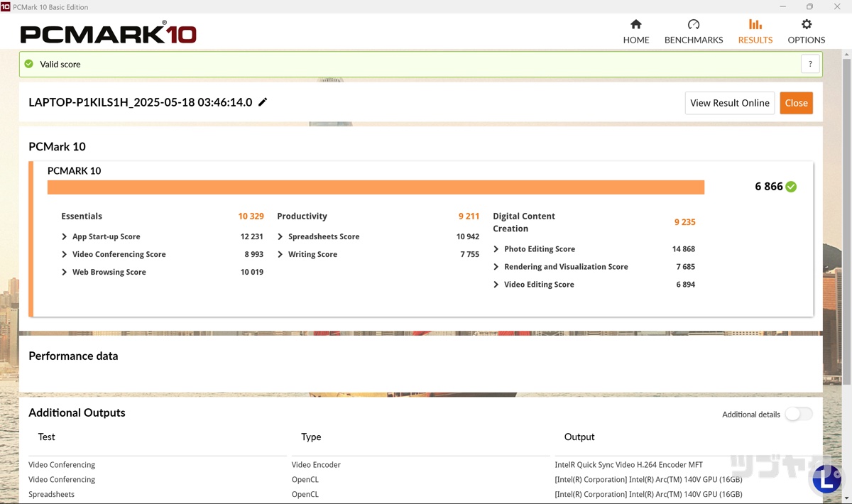
Task: Select the RESULTS tab
Action: (x=755, y=32)
